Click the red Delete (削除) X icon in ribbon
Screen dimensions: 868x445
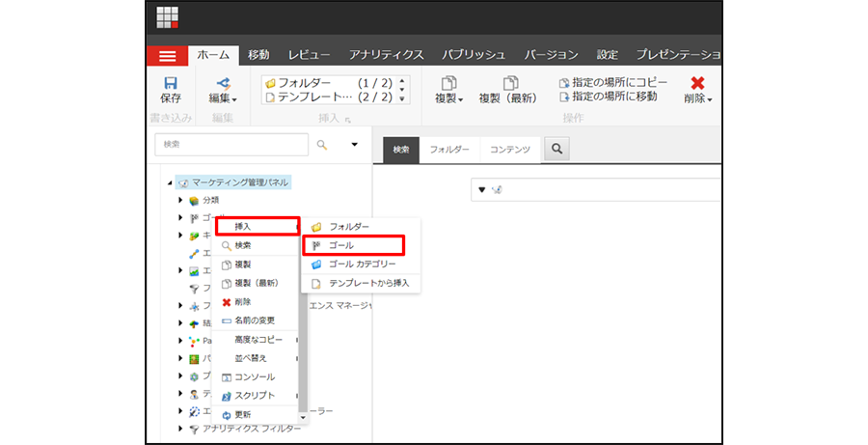pos(697,84)
